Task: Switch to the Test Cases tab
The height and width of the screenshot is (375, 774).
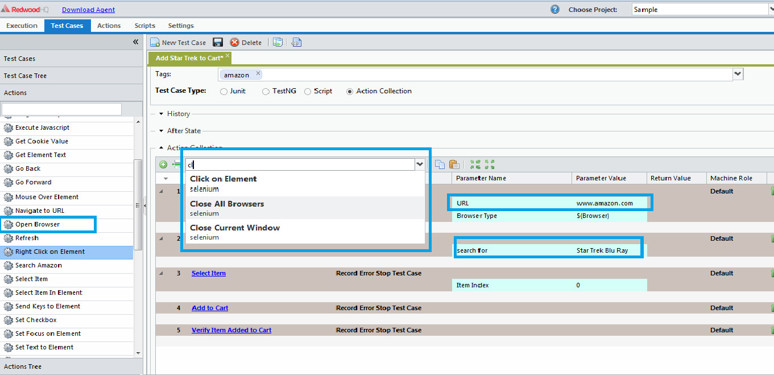Action: [x=67, y=26]
